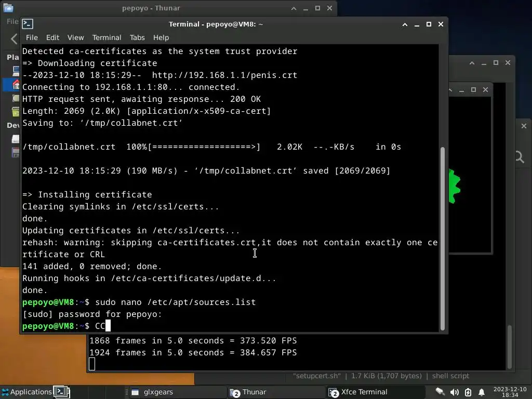Screen dimensions: 532x399
Task: Open the network status tray icon
Action: click(441, 392)
